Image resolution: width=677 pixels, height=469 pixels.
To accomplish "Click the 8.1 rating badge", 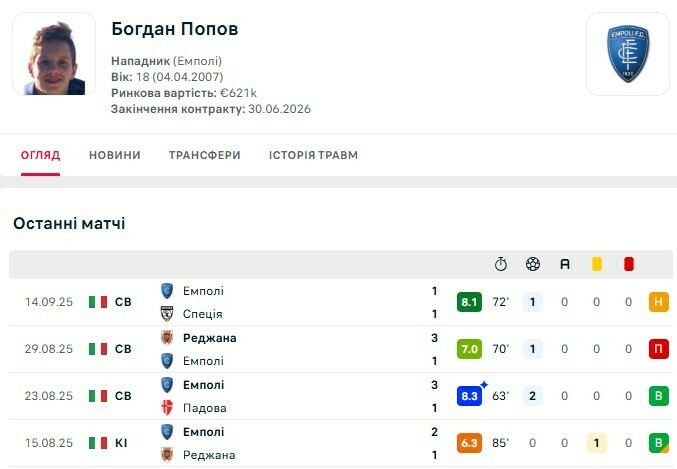I will pyautogui.click(x=470, y=302).
